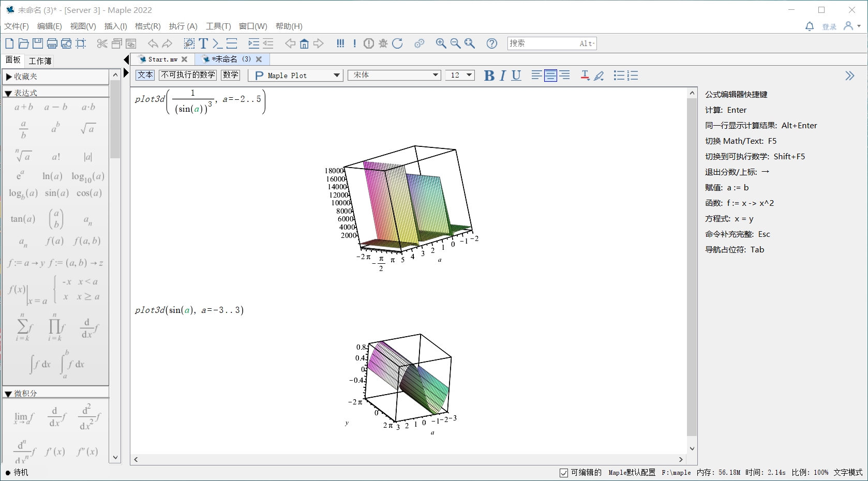Image resolution: width=868 pixels, height=481 pixels.
Task: Insert text with the T icon
Action: pyautogui.click(x=203, y=43)
